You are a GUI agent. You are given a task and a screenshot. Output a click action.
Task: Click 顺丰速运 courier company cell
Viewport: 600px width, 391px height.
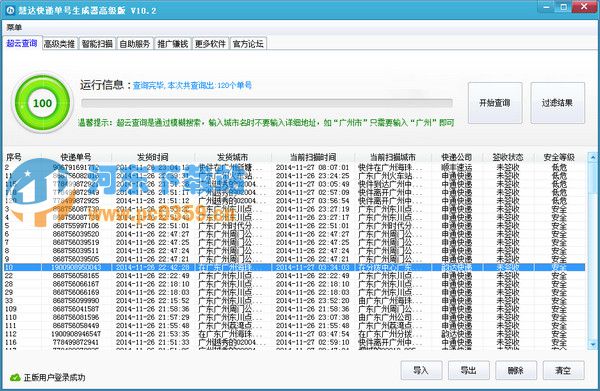457,168
